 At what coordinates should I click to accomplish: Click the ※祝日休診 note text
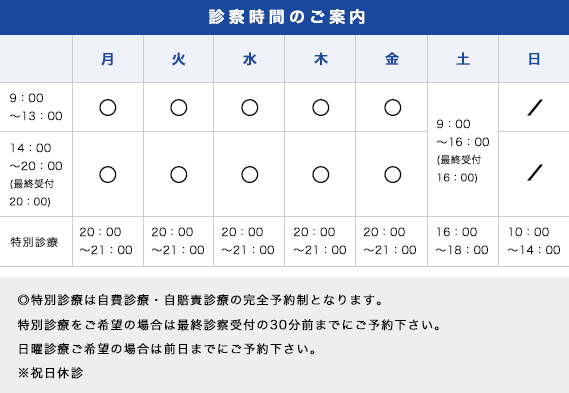[x=50, y=373]
